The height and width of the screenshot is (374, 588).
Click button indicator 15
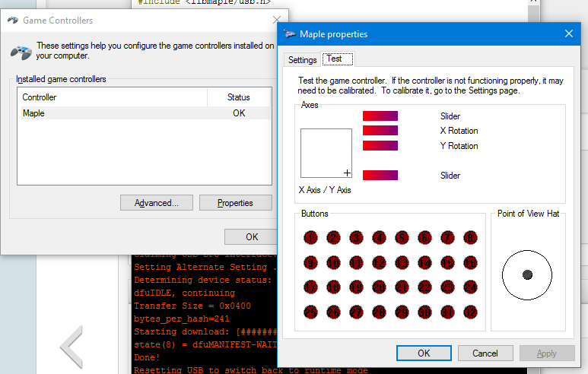coord(447,263)
